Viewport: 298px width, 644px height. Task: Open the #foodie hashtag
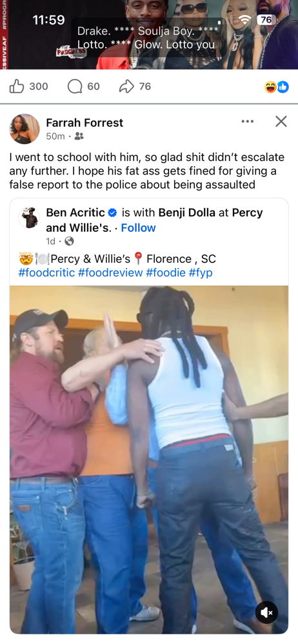(x=166, y=272)
